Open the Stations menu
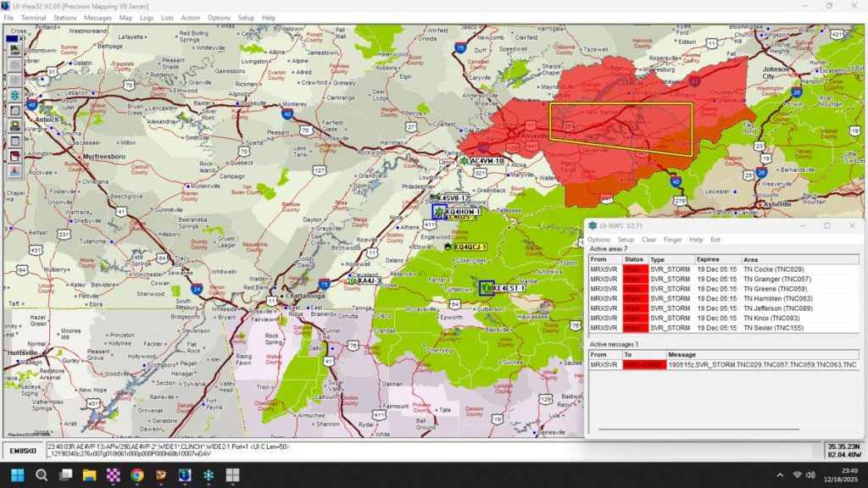Screen dimensions: 868x488 [x=64, y=18]
